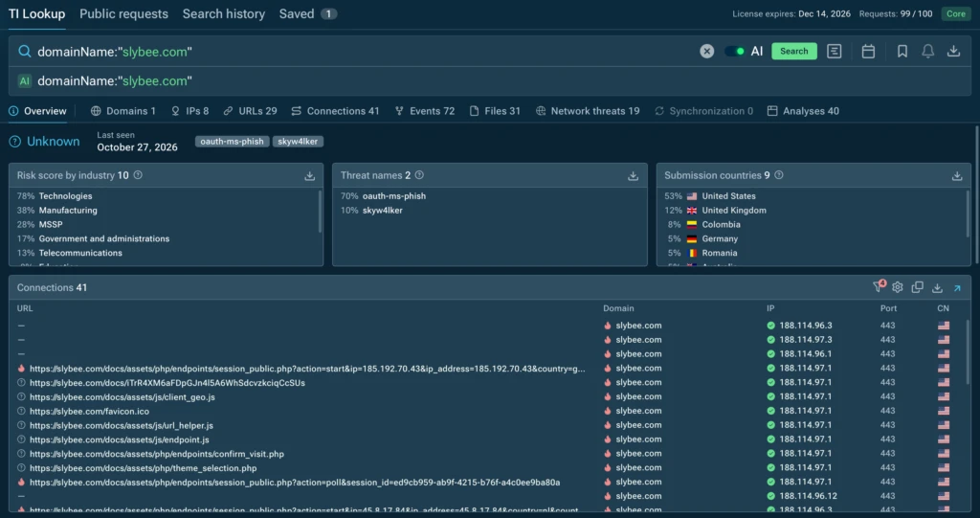This screenshot has height=518, width=980.
Task: Click the Submission countries panel scrollbar
Action: point(968,212)
